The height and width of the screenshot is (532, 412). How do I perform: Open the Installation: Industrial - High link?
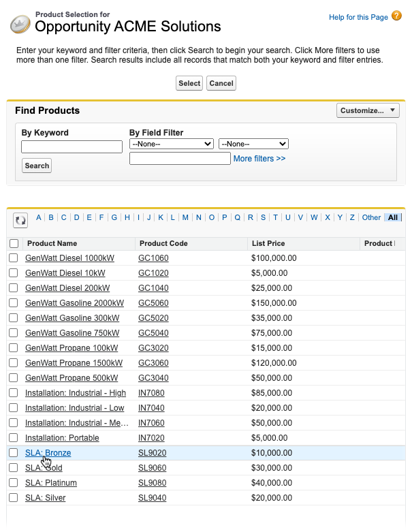[x=76, y=392]
